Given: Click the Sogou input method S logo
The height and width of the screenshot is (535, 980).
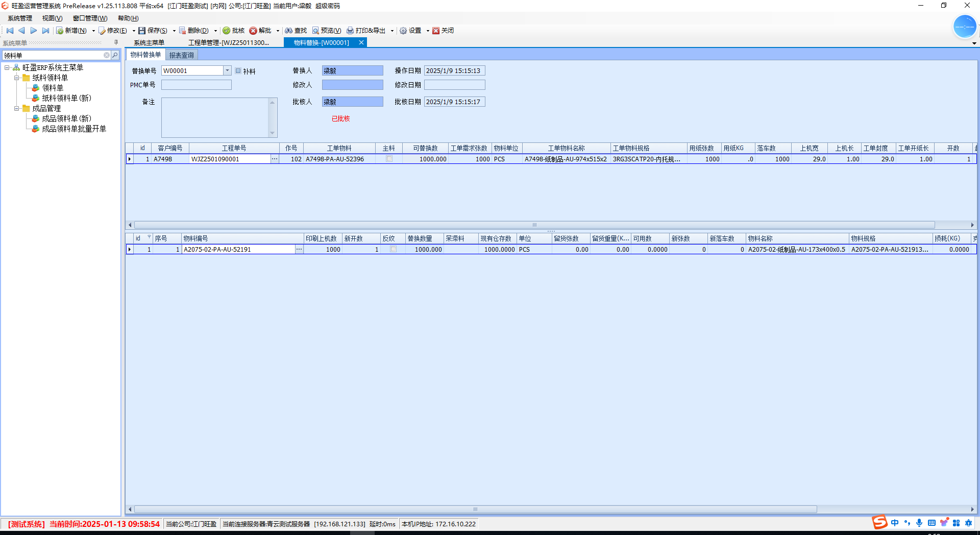Looking at the screenshot, I should pos(879,522).
